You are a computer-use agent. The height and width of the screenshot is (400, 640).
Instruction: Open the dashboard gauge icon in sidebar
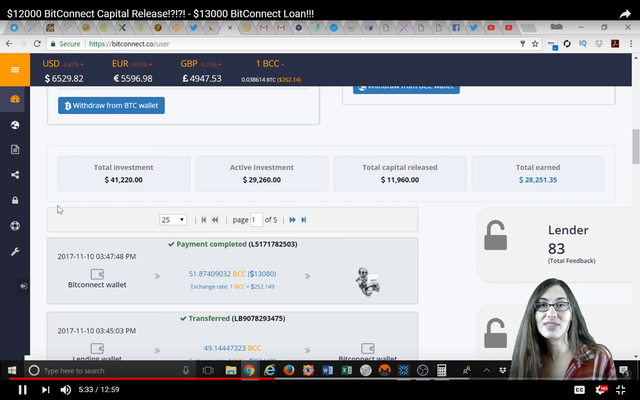15,99
